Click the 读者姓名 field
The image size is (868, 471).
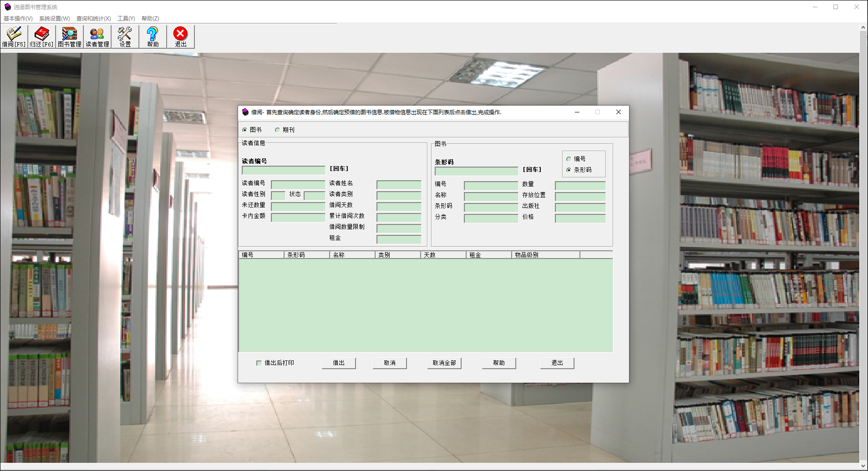pos(399,185)
